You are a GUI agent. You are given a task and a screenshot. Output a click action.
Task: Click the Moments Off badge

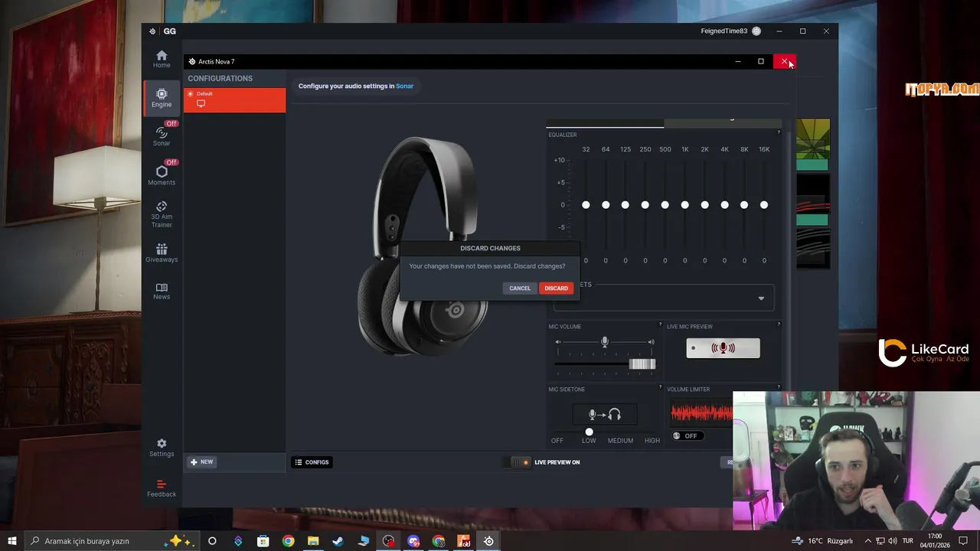pos(171,162)
